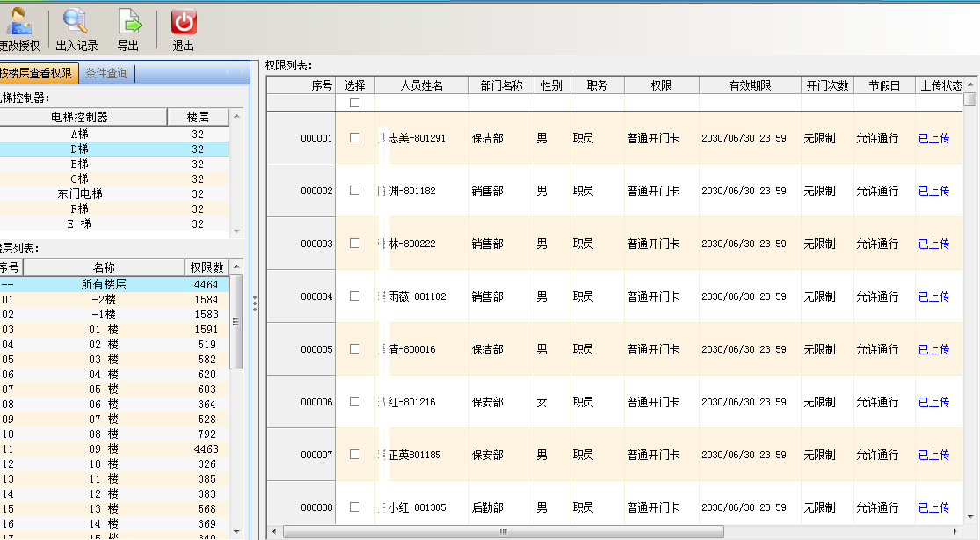Check the box for row 000001
The width and height of the screenshot is (980, 540).
pos(354,138)
